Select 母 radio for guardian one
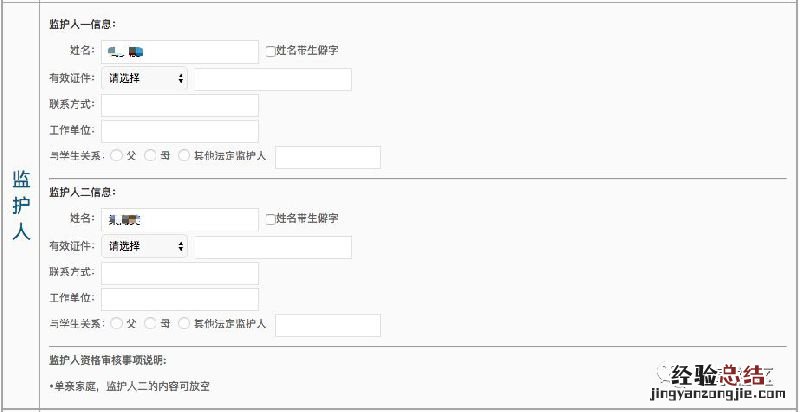The height and width of the screenshot is (412, 800). pos(150,156)
